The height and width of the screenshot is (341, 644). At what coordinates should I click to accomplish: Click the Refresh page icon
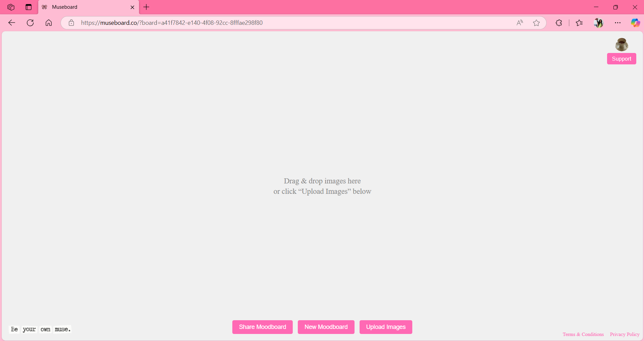click(x=30, y=22)
